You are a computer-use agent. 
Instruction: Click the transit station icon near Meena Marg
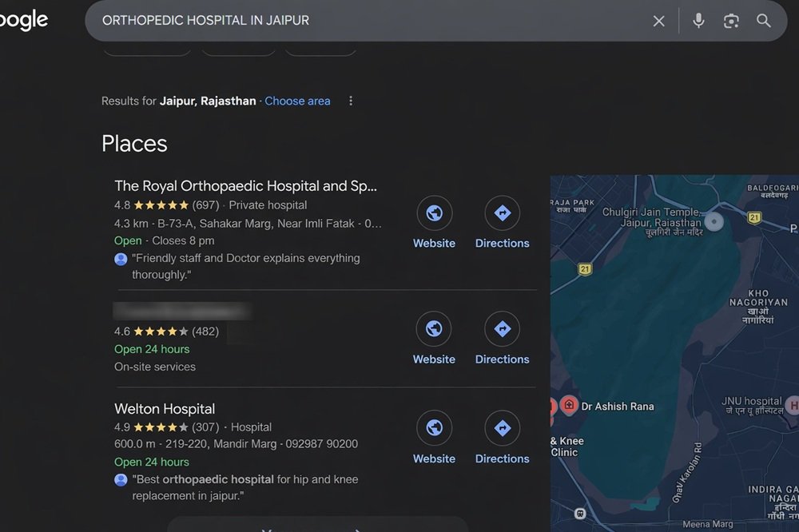580,514
